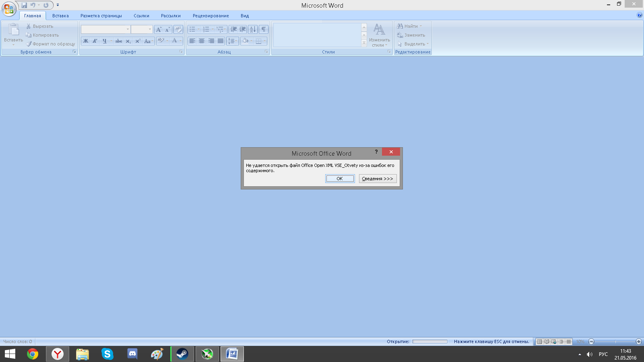Open Google Chrome from the taskbar
The width and height of the screenshot is (644, 362).
[x=33, y=354]
